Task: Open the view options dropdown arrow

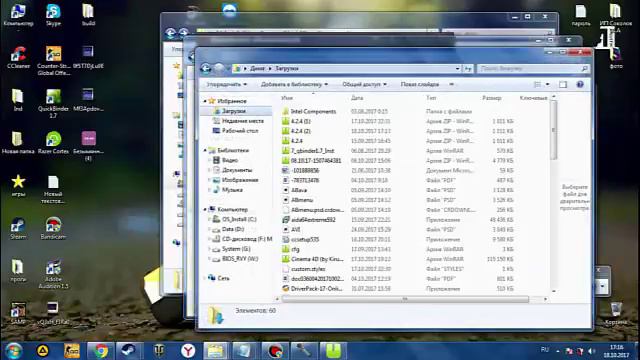Action: tap(547, 84)
